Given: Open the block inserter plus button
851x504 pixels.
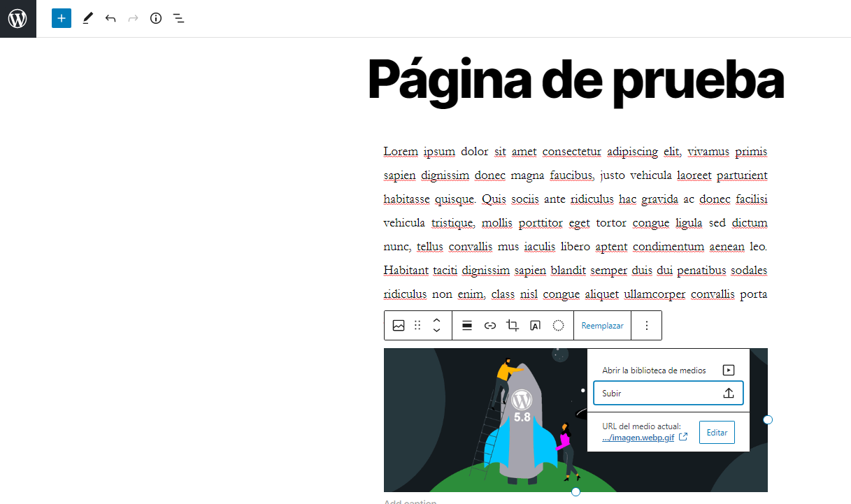Looking at the screenshot, I should [62, 18].
